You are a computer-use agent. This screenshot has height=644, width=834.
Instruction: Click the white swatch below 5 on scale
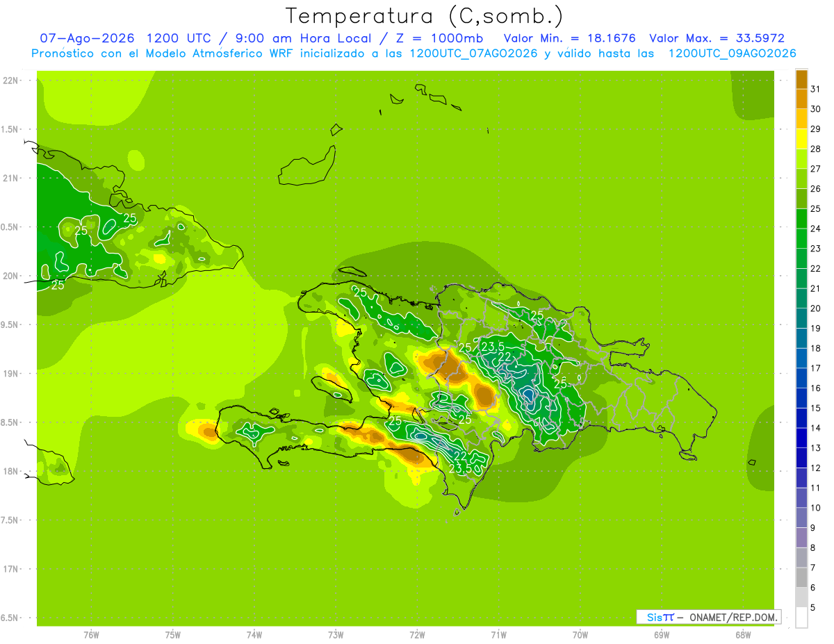click(x=801, y=618)
